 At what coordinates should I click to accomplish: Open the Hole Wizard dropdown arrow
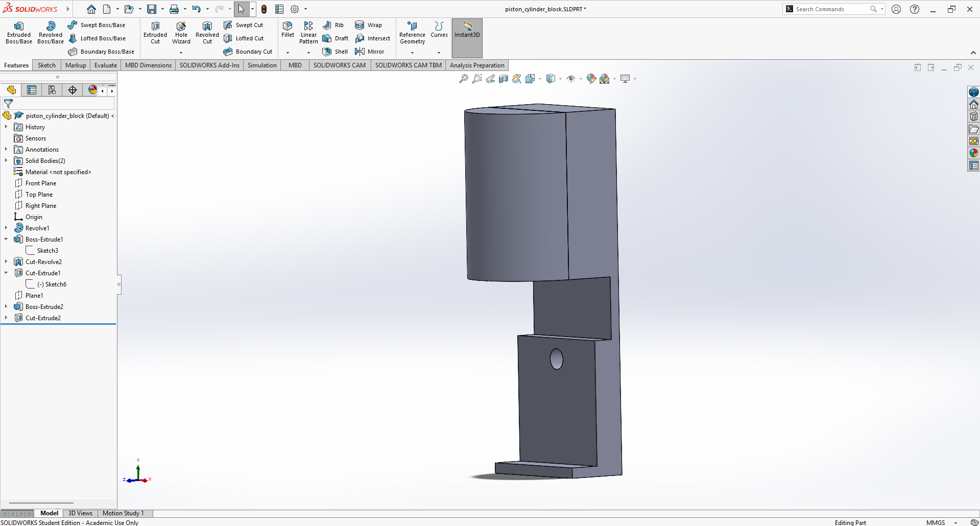[181, 53]
